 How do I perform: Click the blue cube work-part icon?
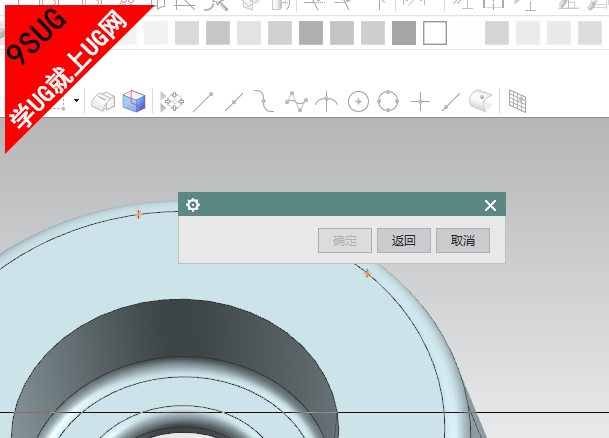point(134,101)
